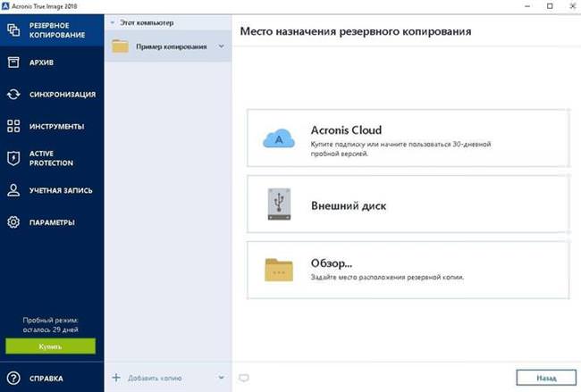This screenshot has width=581, height=392.
Task: Click the external USB disk icon
Action: click(279, 204)
